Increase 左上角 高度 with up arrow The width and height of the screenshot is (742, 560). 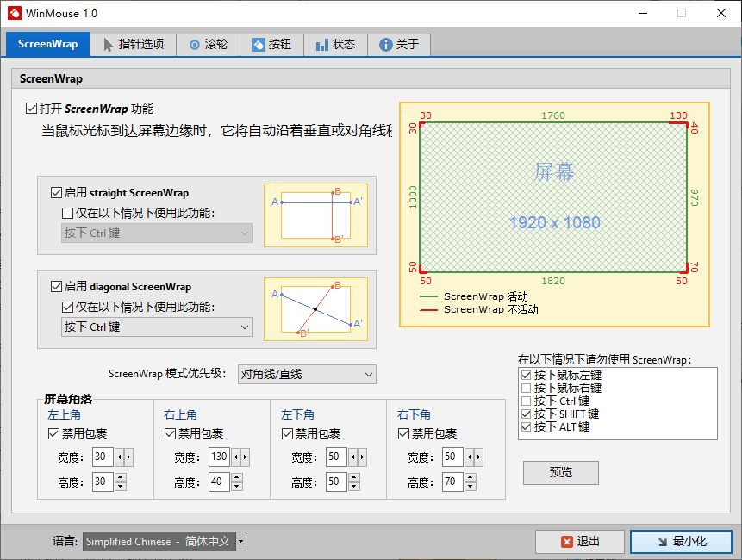point(121,477)
